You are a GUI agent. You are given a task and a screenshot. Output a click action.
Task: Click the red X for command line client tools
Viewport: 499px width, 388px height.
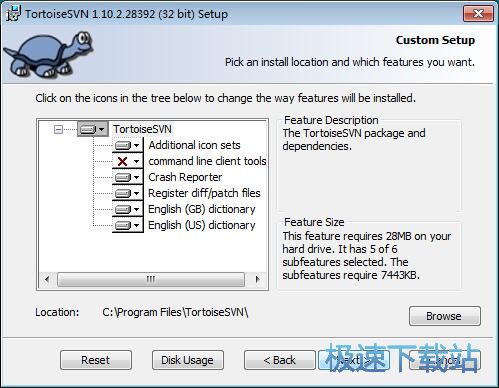coord(122,161)
